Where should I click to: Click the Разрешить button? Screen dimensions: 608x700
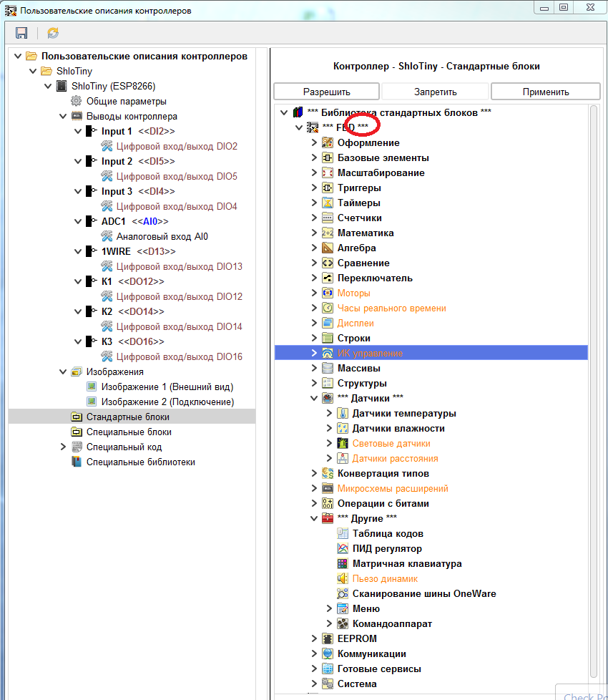click(x=326, y=92)
